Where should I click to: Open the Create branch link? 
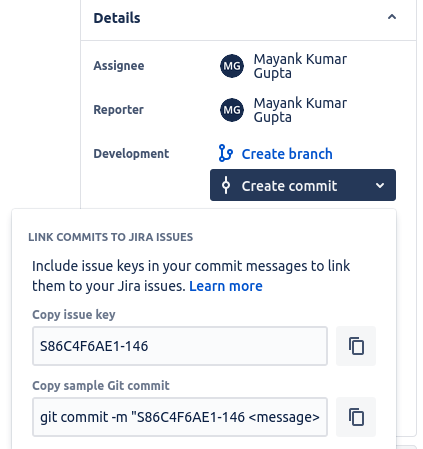click(x=287, y=154)
